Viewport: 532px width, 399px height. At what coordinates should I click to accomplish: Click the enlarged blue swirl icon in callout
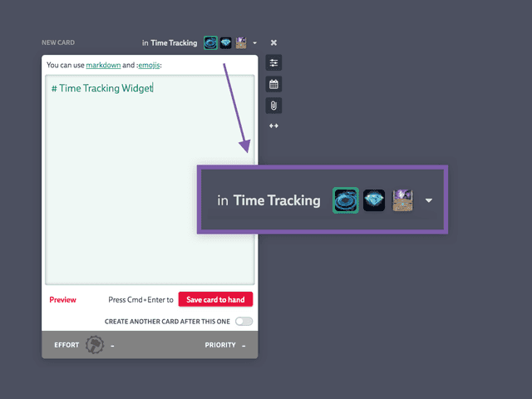pyautogui.click(x=345, y=200)
